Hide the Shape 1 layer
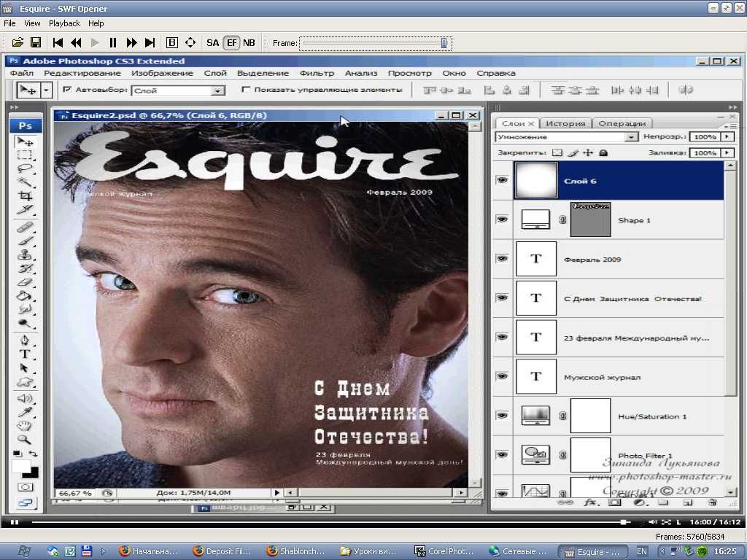 tap(502, 219)
